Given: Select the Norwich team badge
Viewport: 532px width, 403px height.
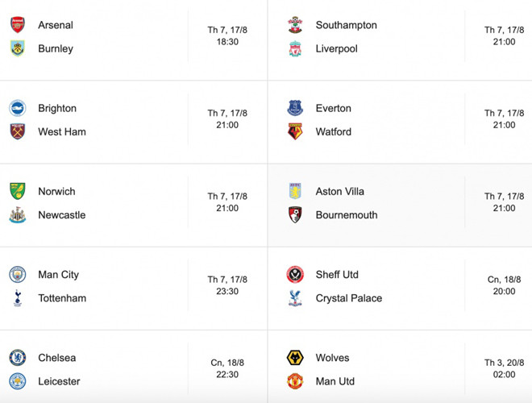Looking at the screenshot, I should 17,191.
